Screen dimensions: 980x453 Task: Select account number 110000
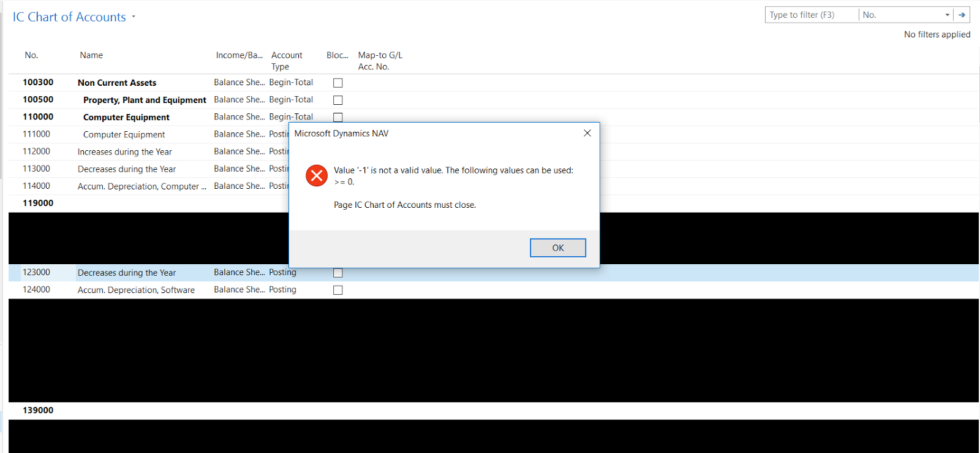point(38,116)
